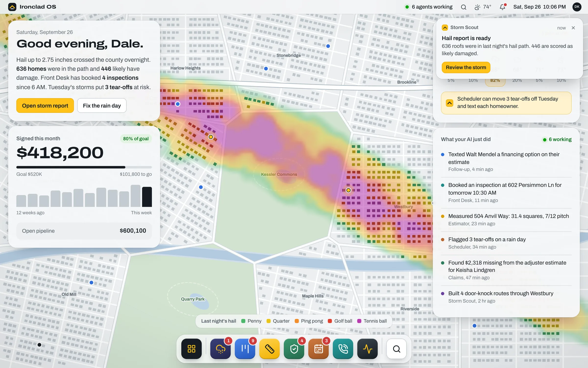Click the Penny legend item
The image size is (588, 368).
[x=251, y=321]
